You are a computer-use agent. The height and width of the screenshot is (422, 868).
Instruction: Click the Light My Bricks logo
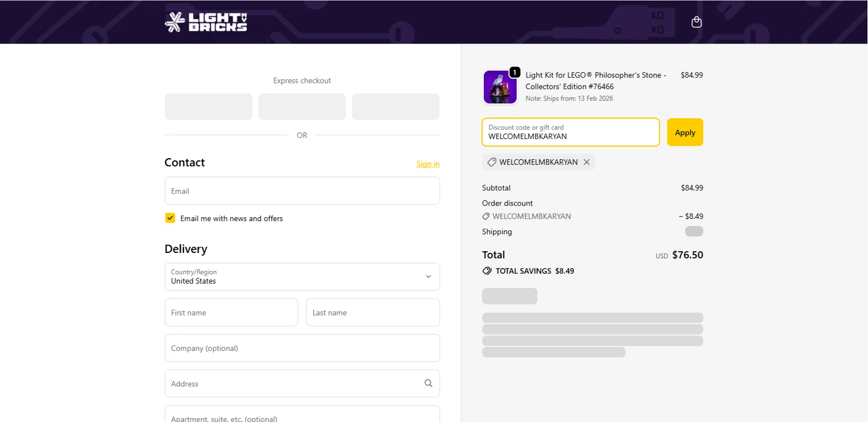click(x=206, y=22)
